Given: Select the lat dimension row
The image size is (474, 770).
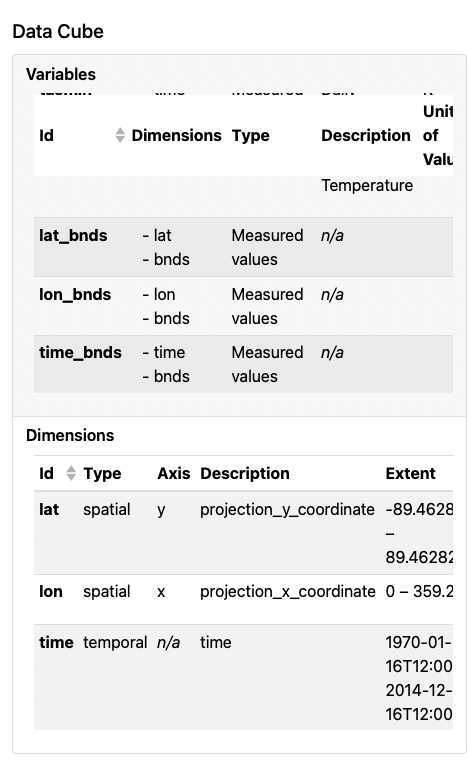Looking at the screenshot, I should 243,533.
